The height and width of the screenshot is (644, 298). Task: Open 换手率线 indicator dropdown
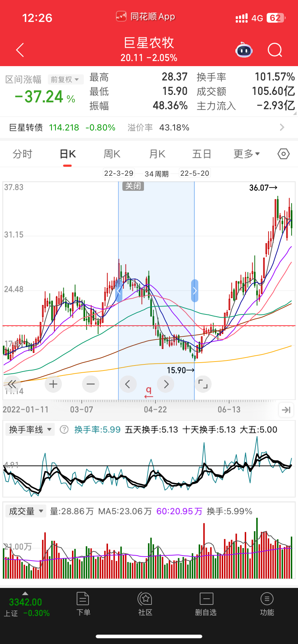tap(30, 429)
